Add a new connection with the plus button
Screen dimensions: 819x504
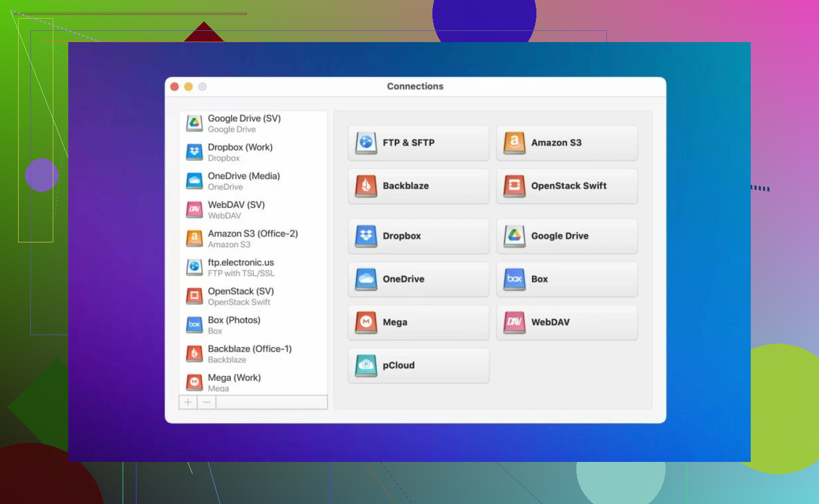pyautogui.click(x=188, y=402)
